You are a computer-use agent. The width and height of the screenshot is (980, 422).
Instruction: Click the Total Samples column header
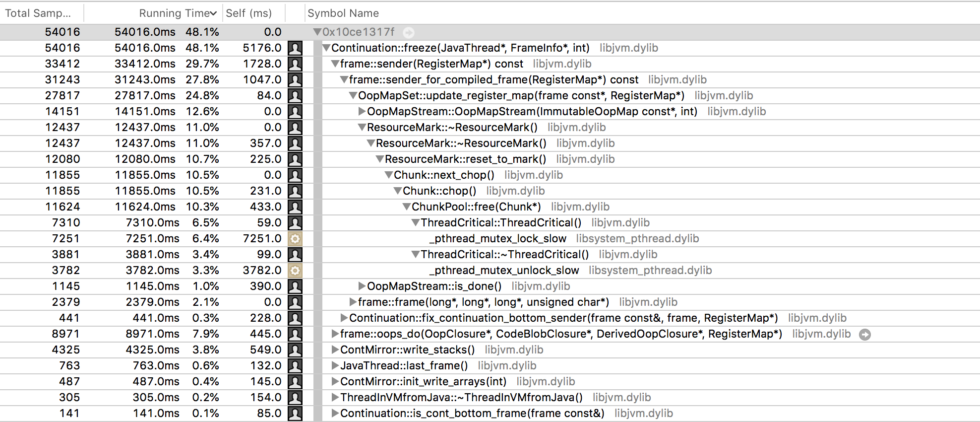click(38, 13)
